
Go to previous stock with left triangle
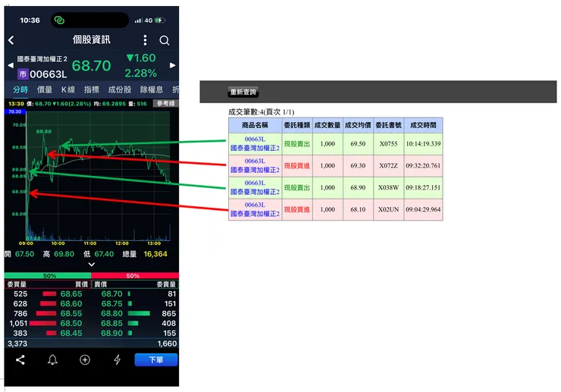coord(11,65)
